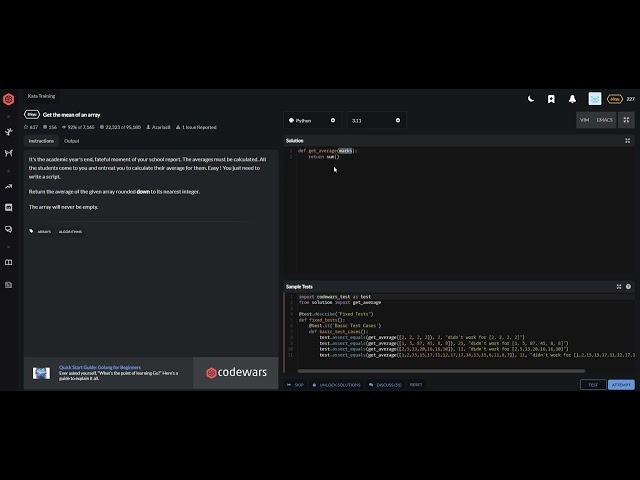
Task: Open the Codewars home logo
Action: 9,99
